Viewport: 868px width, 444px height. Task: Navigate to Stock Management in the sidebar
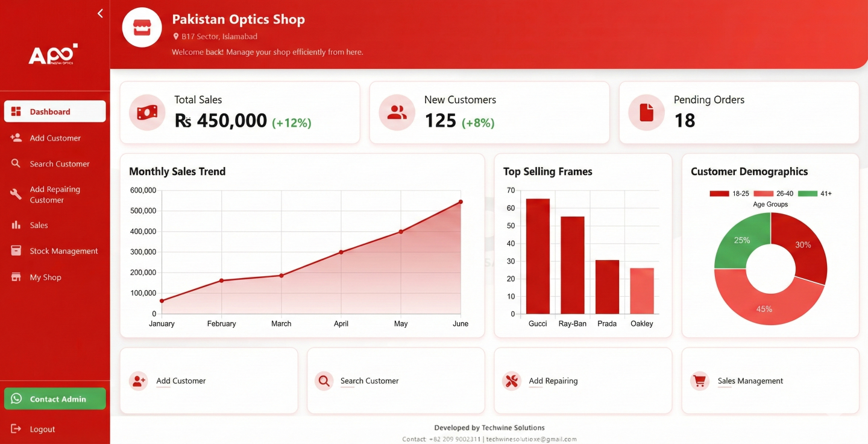click(64, 250)
